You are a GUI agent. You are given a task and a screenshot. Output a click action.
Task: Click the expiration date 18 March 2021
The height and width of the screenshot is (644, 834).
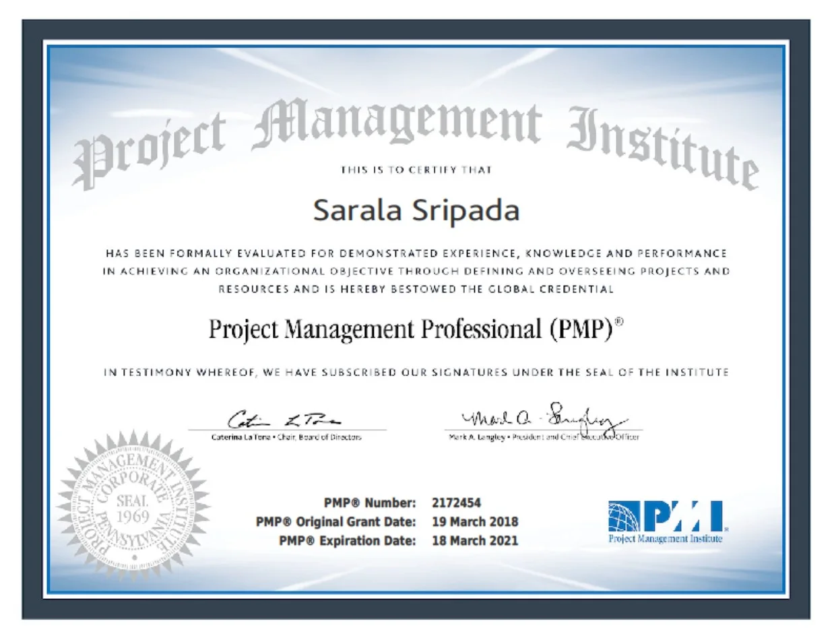click(475, 540)
